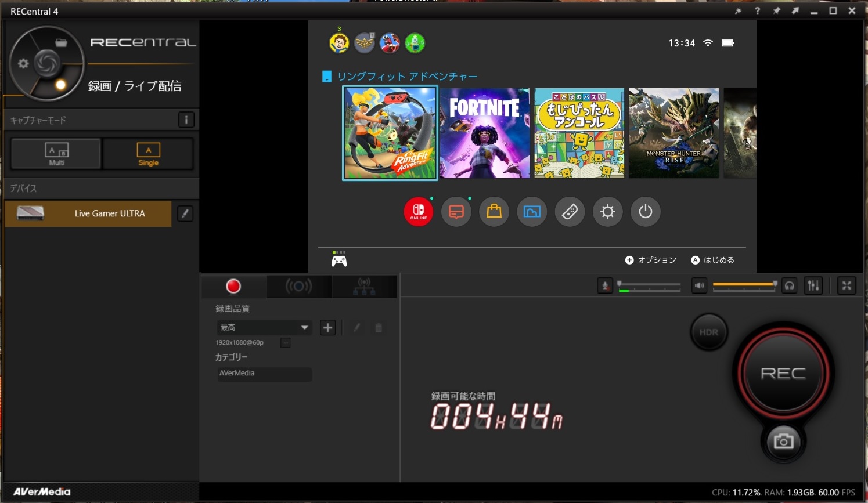Click the wrench icon in the title bar

click(739, 11)
